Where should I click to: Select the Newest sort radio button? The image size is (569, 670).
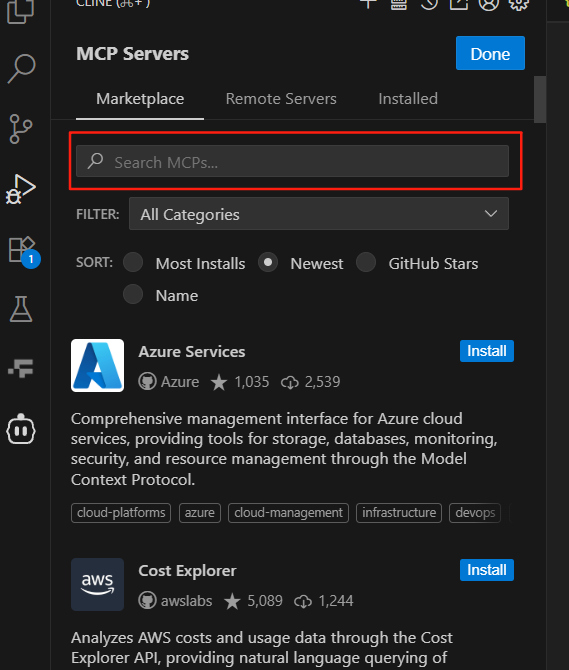[x=268, y=262]
